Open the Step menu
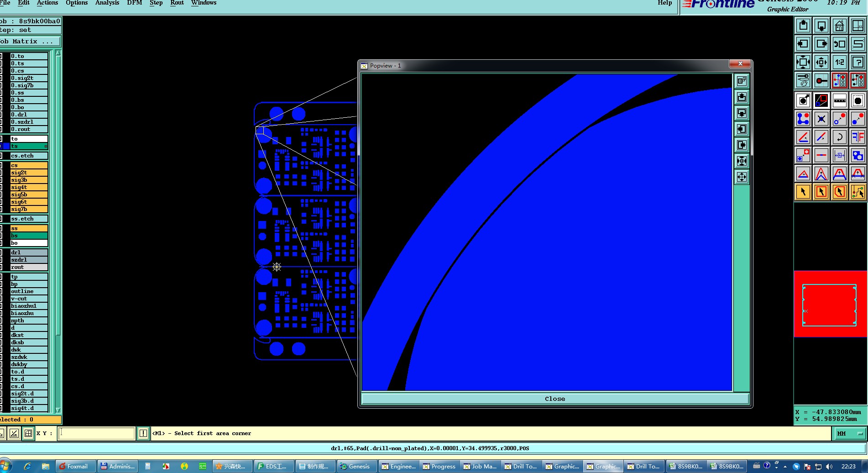 pyautogui.click(x=156, y=3)
